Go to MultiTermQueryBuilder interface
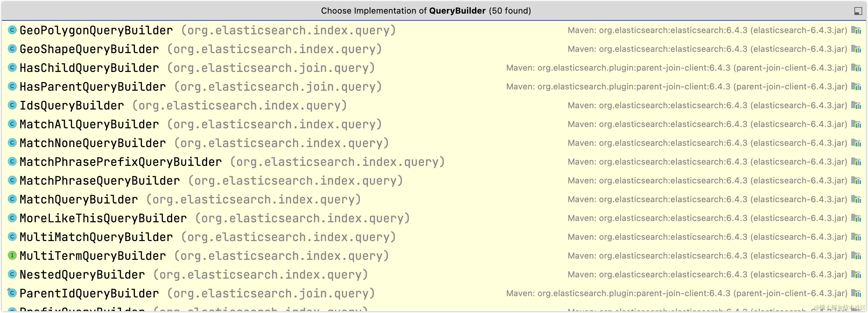Image resolution: width=868 pixels, height=313 pixels. [x=434, y=256]
